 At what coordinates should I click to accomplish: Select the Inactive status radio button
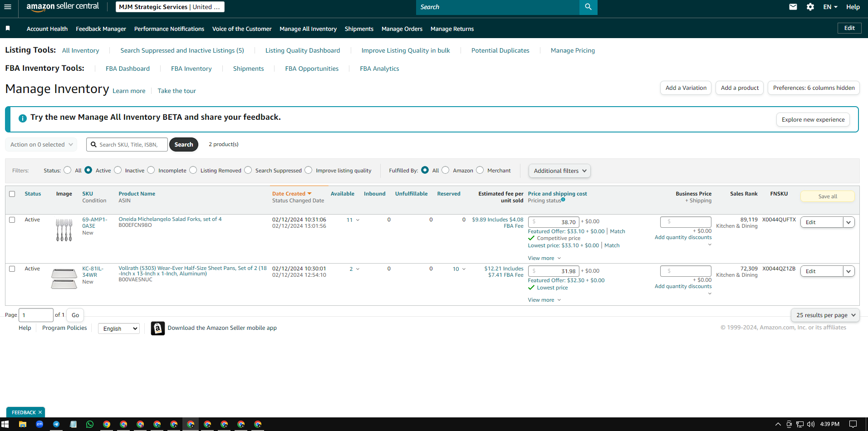click(x=118, y=170)
